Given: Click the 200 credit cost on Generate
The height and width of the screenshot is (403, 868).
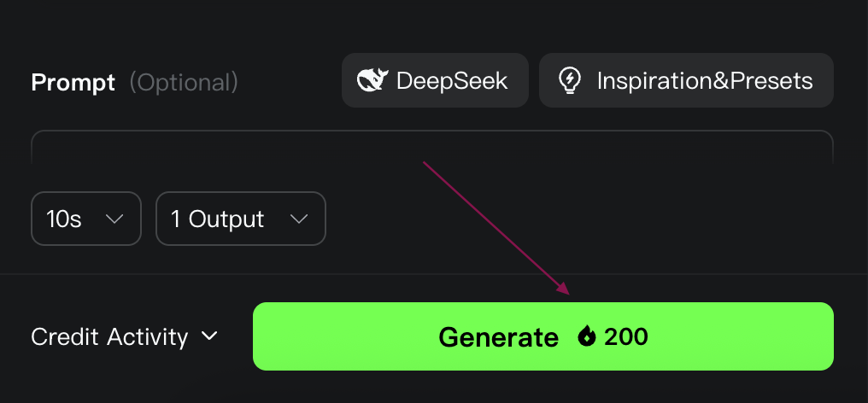Looking at the screenshot, I should [x=626, y=336].
